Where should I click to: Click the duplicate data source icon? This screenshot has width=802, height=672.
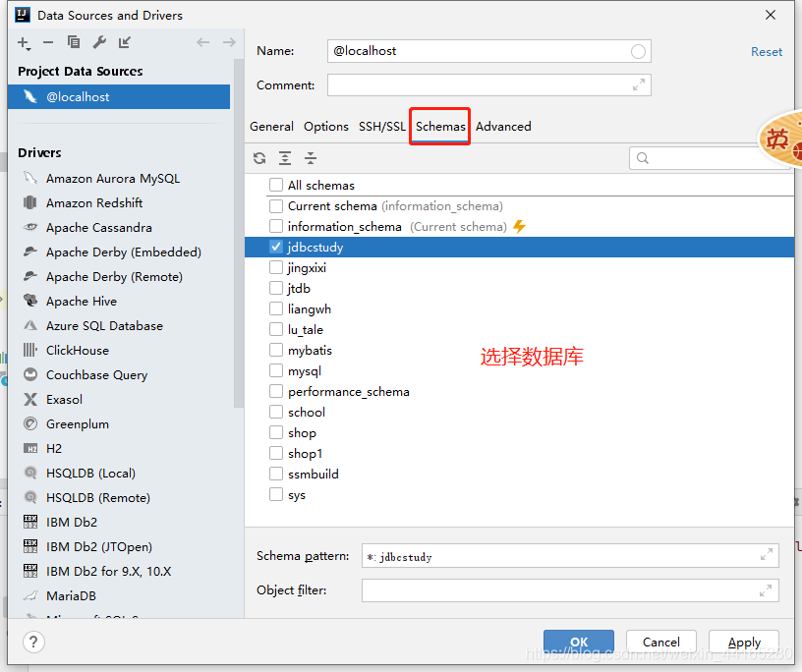74,42
